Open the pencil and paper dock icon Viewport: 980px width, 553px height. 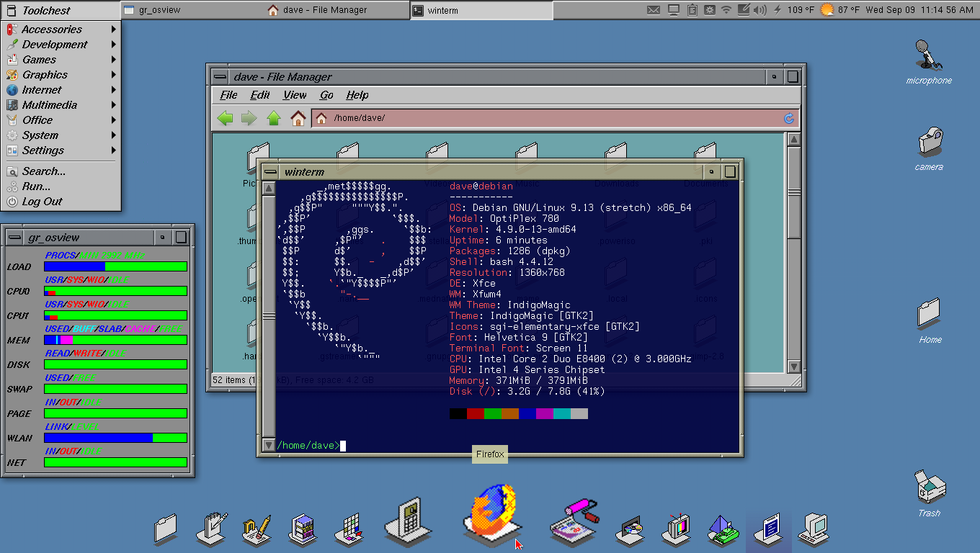coord(257,529)
